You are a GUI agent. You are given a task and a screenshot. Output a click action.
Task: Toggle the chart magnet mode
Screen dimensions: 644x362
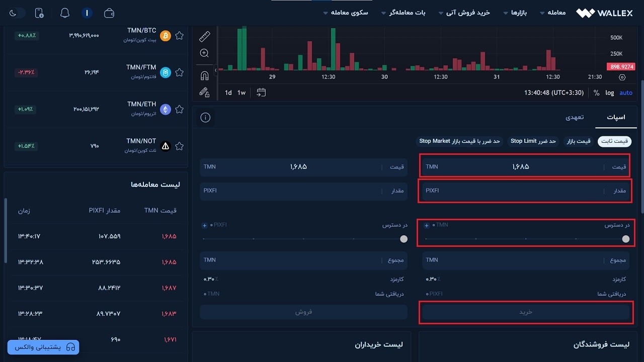pyautogui.click(x=204, y=76)
